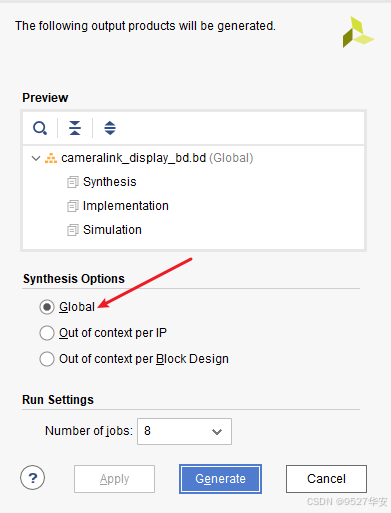Click the Implementation document icon
Image resolution: width=391 pixels, height=513 pixels.
click(73, 206)
